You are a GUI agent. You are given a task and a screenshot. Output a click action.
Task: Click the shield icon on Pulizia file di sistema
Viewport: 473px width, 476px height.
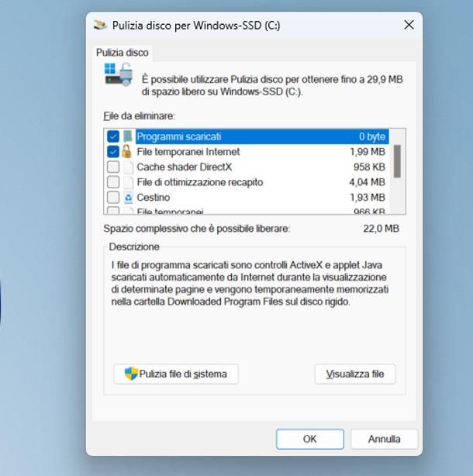point(131,374)
